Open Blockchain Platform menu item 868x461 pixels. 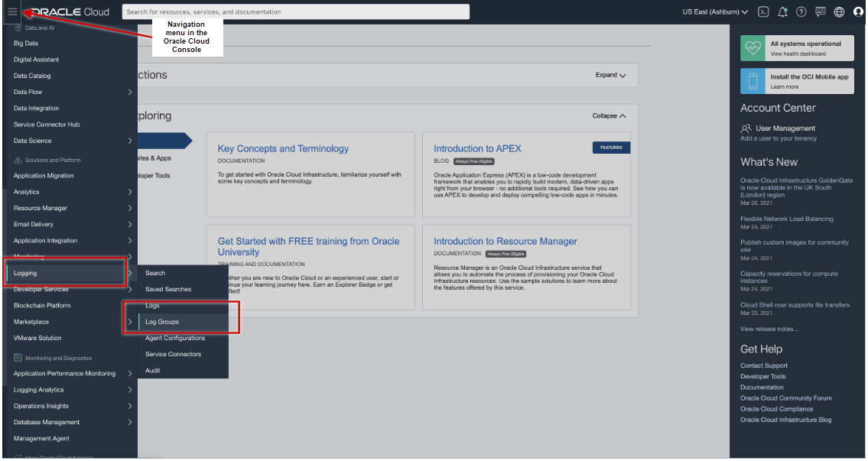click(42, 306)
